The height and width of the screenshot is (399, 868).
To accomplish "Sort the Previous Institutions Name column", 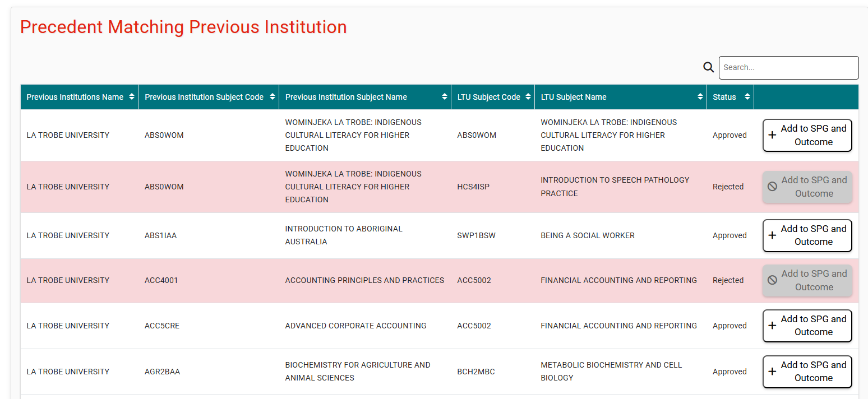I will click(x=132, y=96).
